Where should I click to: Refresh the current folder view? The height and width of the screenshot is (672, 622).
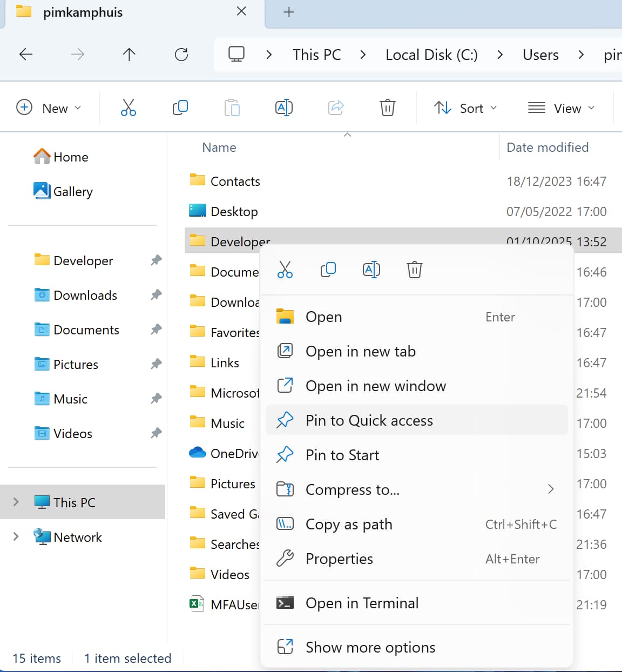181,55
